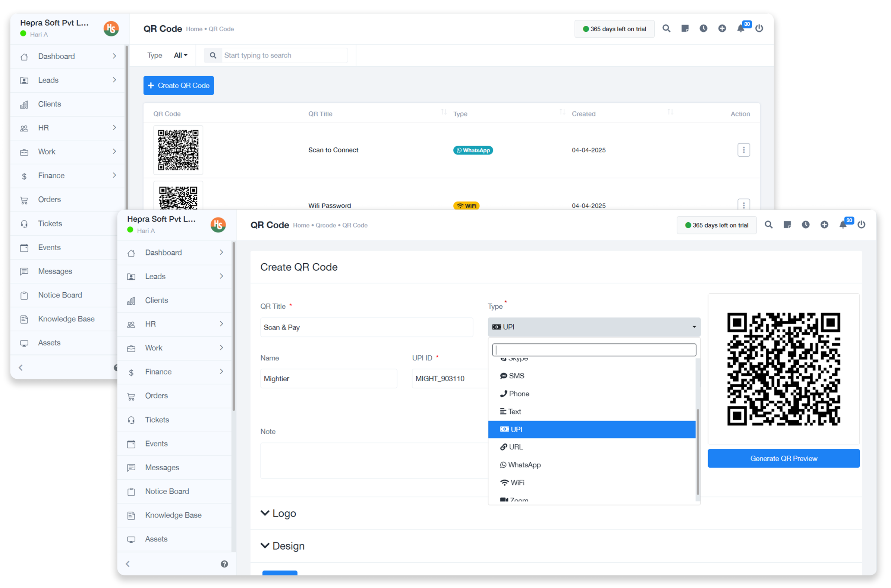Viewport: 891px width, 588px height.
Task: Click the power logout icon in front header
Action: tap(861, 225)
